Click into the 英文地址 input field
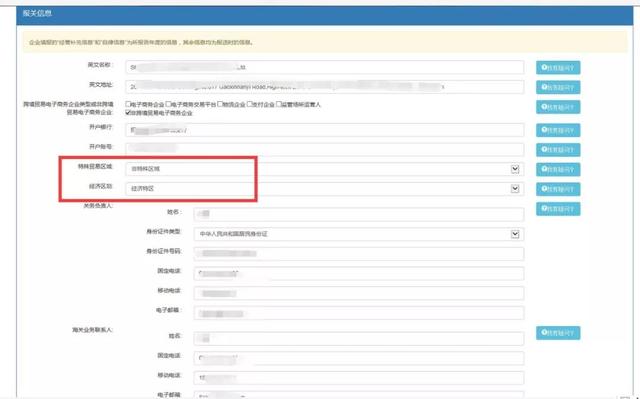Screen dimensions: 640x399 (324, 87)
